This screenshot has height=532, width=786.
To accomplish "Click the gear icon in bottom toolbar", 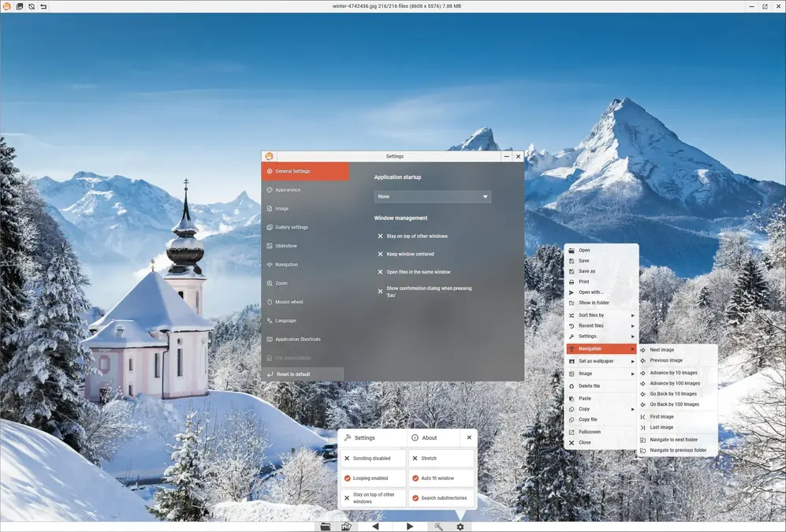I will (460, 526).
